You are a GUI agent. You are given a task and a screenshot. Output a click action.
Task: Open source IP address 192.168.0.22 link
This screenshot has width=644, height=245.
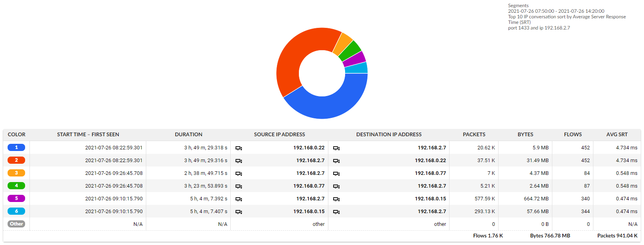(309, 148)
